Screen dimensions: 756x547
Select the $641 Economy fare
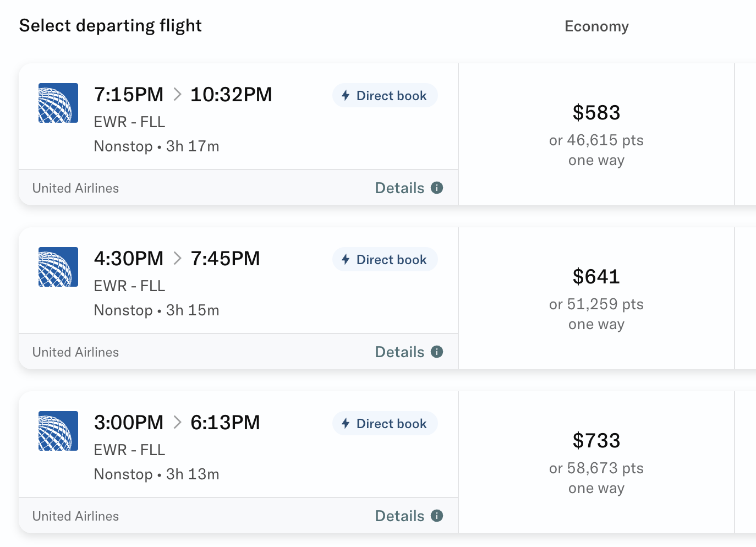596,277
